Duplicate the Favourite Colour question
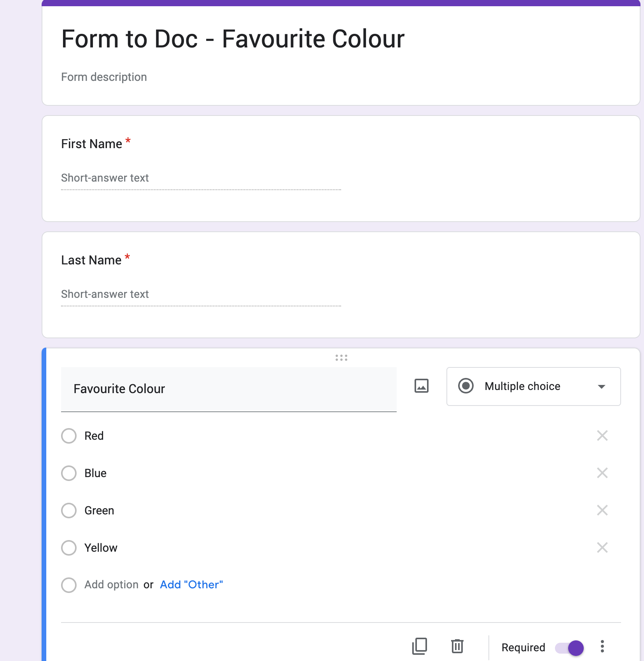Viewport: 644px width, 661px height. 419,647
